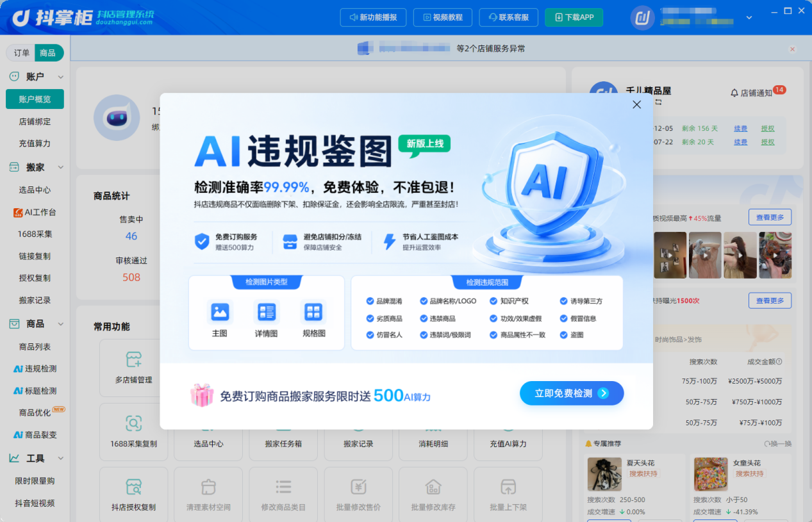Click the 抖掌柜 logo
This screenshot has height=522, width=812.
(x=83, y=17)
